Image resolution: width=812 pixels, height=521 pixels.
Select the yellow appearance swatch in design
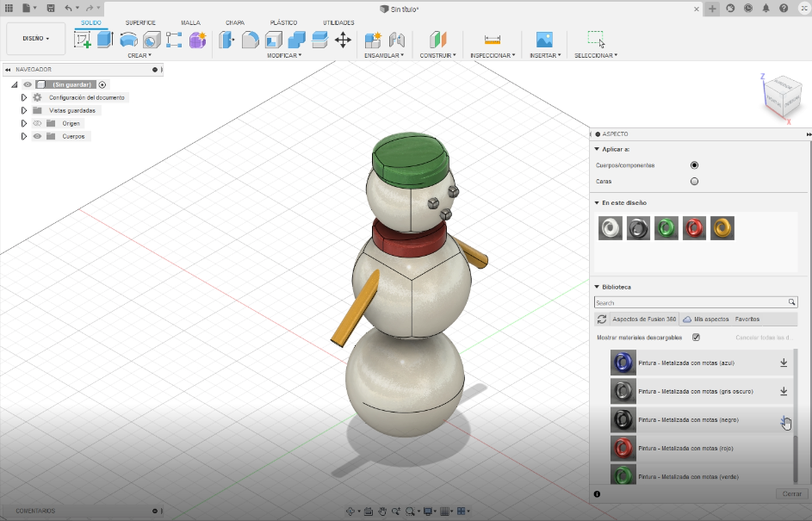(722, 228)
